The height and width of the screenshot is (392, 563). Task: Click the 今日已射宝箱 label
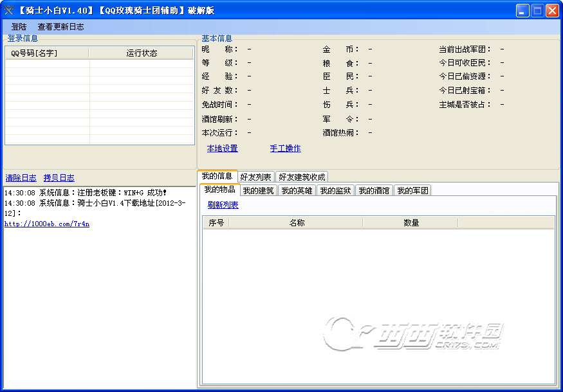(x=465, y=91)
